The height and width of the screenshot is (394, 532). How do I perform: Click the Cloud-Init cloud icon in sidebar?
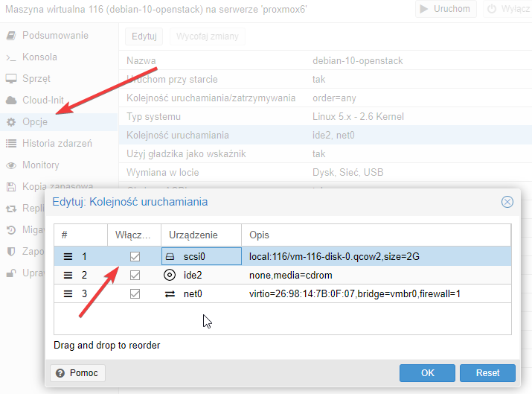point(11,101)
